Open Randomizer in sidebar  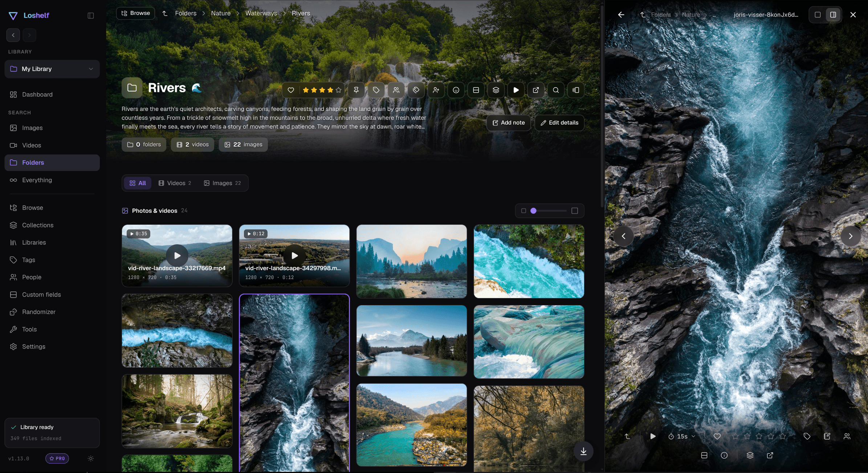click(52, 312)
